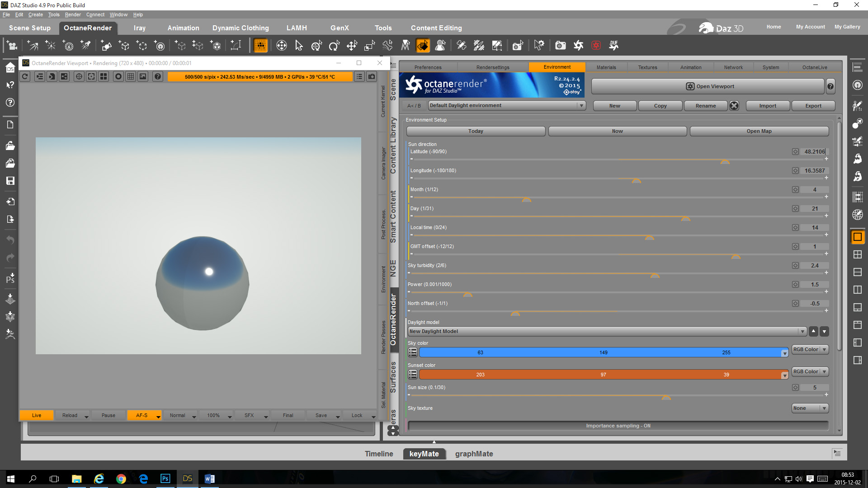Click the delete environment X icon beside Rename
Screen dimensions: 868x488
click(x=734, y=106)
